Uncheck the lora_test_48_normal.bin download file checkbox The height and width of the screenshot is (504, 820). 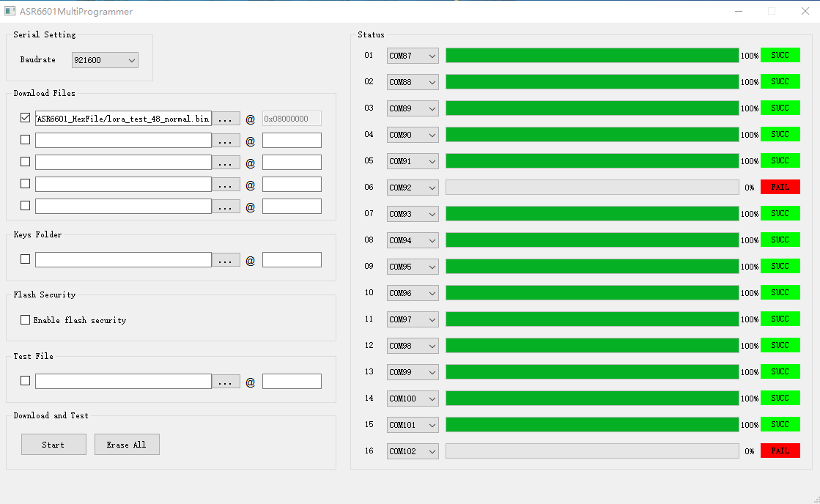pyautogui.click(x=25, y=118)
